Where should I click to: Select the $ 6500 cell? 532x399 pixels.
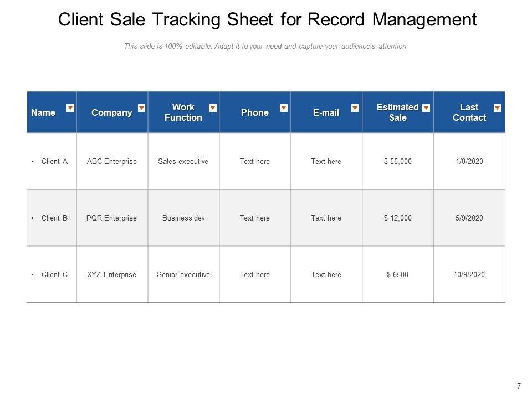pyautogui.click(x=398, y=274)
